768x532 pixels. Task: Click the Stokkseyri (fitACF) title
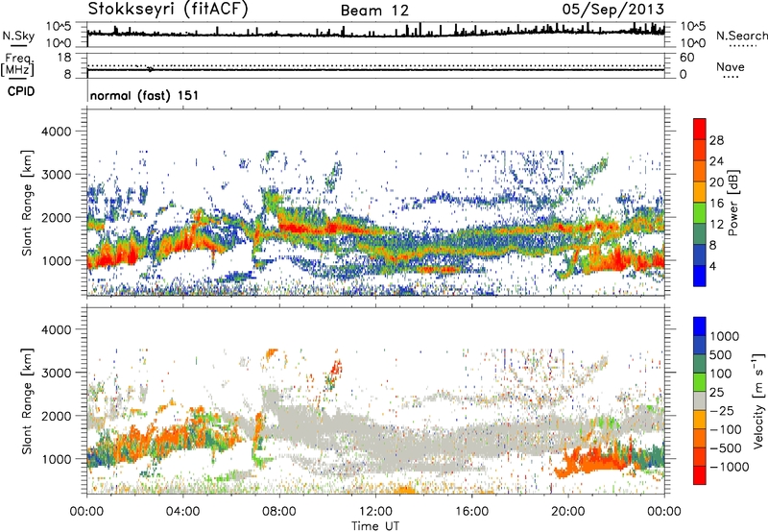click(168, 9)
